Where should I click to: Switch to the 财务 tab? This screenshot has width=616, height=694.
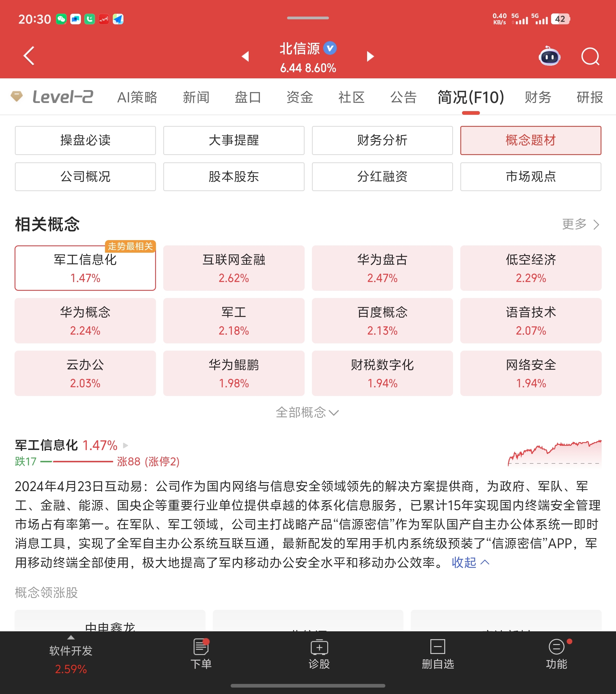(538, 97)
